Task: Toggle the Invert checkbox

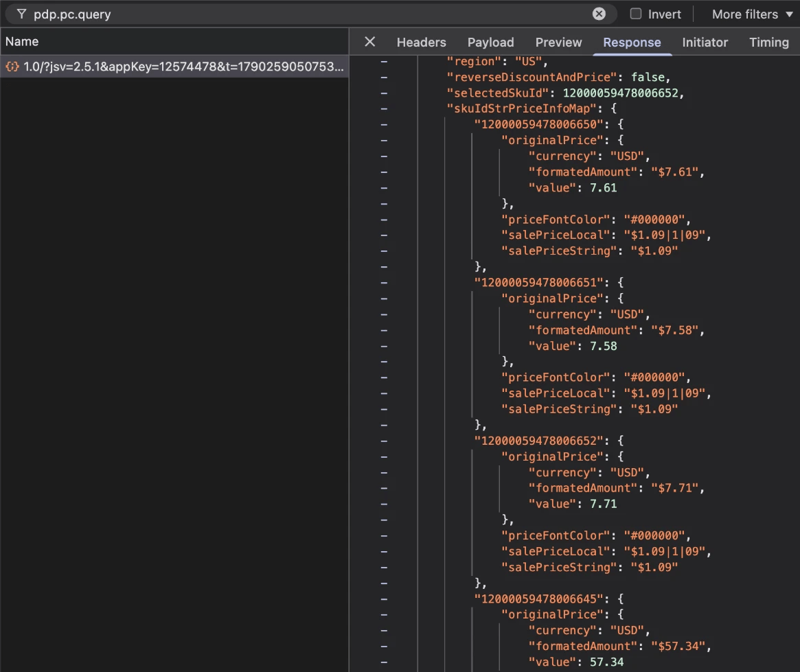Action: [x=636, y=14]
